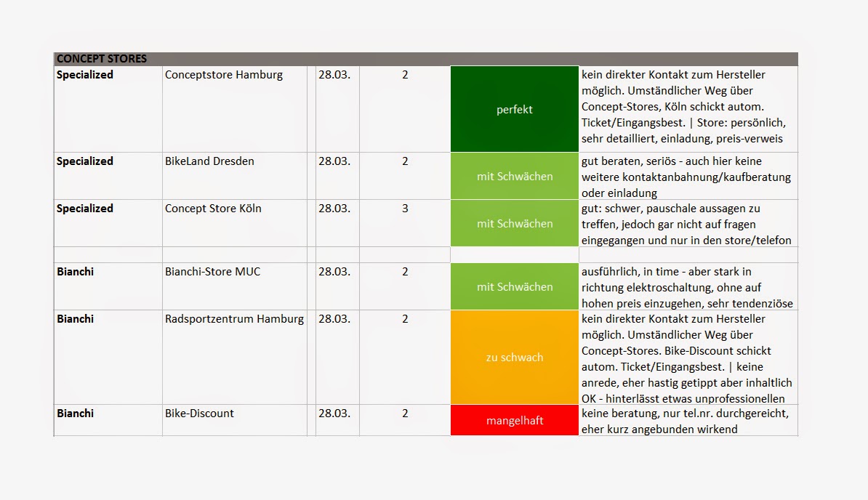
Task: Select the dark green perfekt cell
Action: click(514, 109)
